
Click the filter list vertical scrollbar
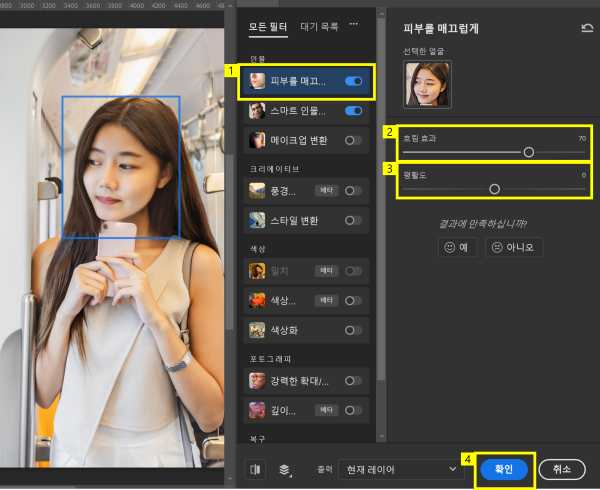(x=382, y=199)
